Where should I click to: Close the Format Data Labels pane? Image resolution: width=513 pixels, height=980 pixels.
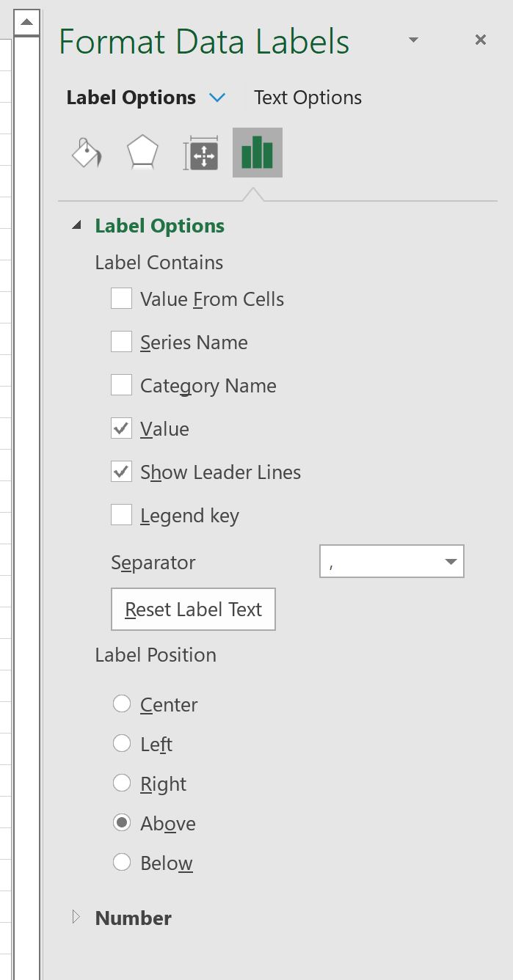[x=481, y=40]
